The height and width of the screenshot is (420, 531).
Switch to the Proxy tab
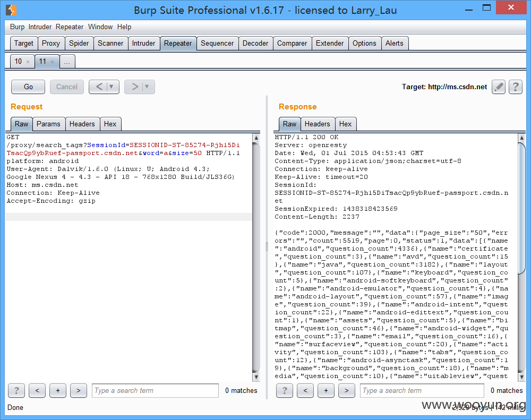pos(51,44)
